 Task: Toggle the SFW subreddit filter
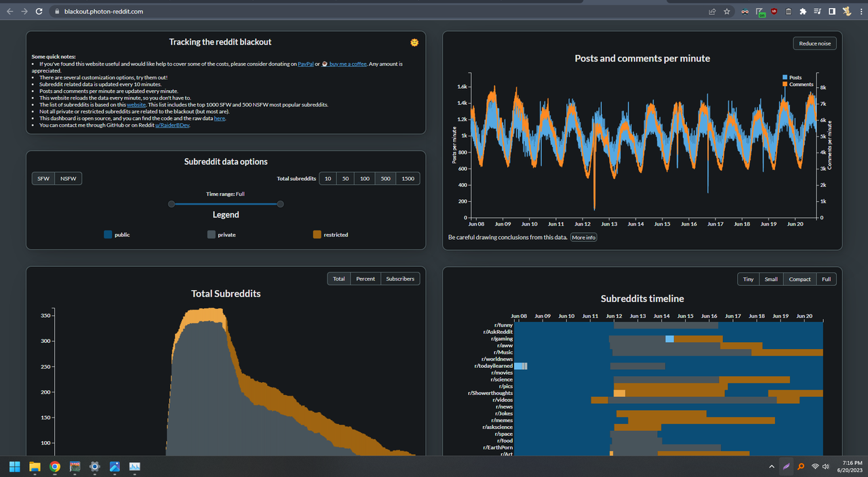pos(43,178)
